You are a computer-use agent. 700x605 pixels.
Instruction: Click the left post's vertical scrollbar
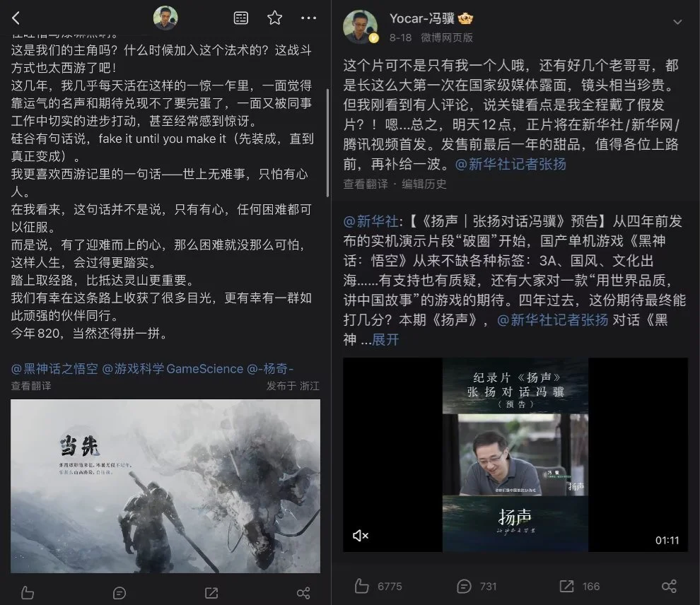click(328, 143)
